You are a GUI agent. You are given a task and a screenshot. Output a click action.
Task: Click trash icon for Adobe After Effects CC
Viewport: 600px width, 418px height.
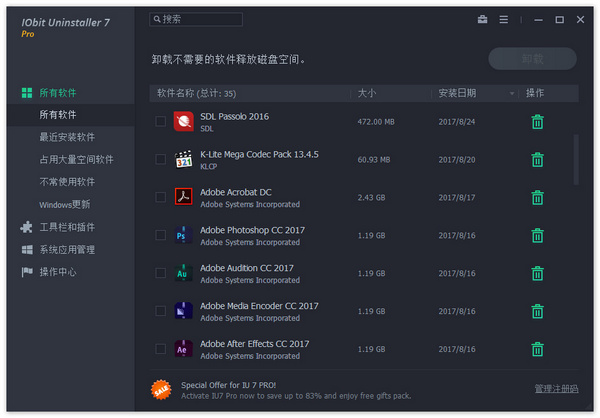537,349
